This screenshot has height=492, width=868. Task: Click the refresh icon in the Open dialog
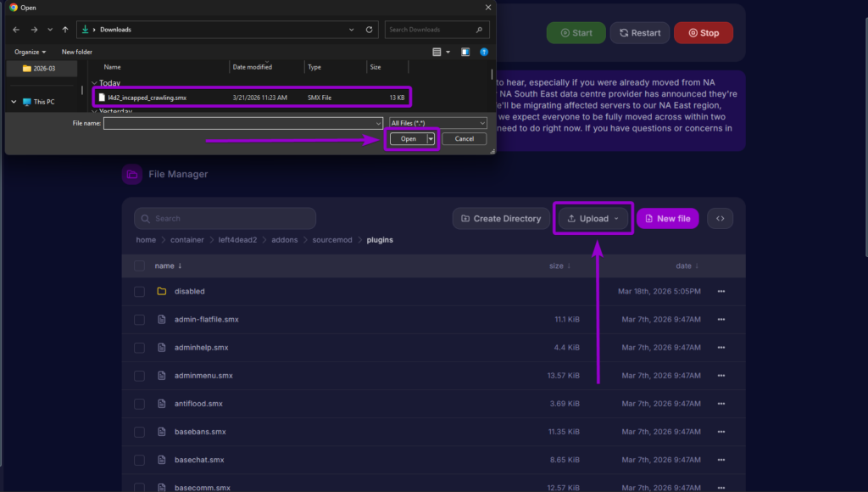(369, 29)
